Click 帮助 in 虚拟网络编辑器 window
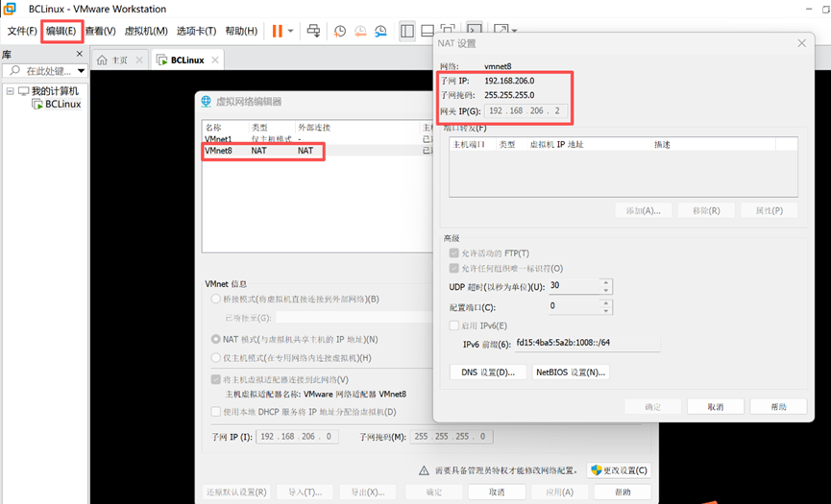 pyautogui.click(x=623, y=492)
